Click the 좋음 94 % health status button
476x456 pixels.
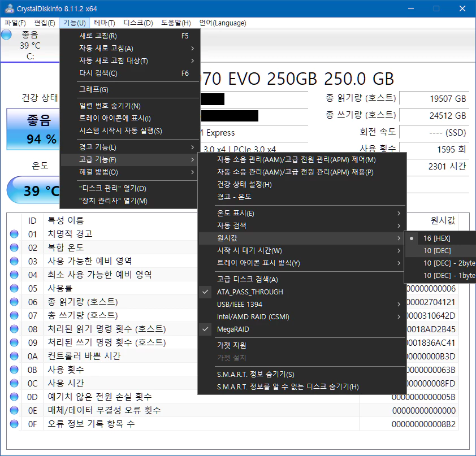[x=33, y=129]
